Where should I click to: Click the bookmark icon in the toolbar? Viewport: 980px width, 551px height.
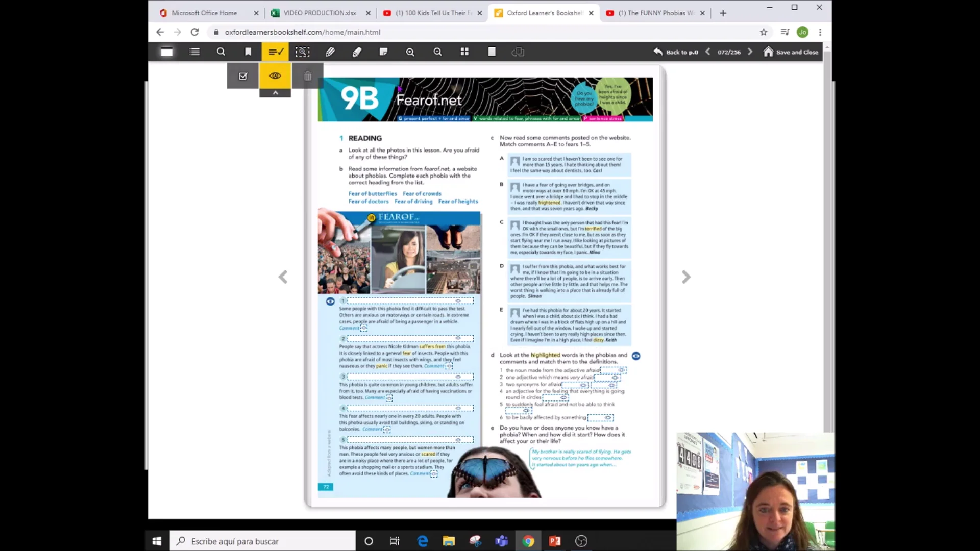pos(248,52)
